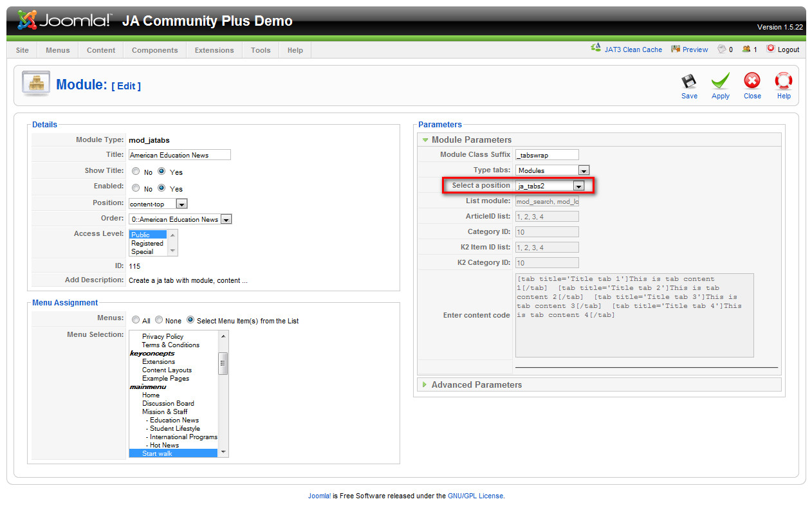
Task: Click the JAT3 Clean Cache icon
Action: click(x=596, y=49)
